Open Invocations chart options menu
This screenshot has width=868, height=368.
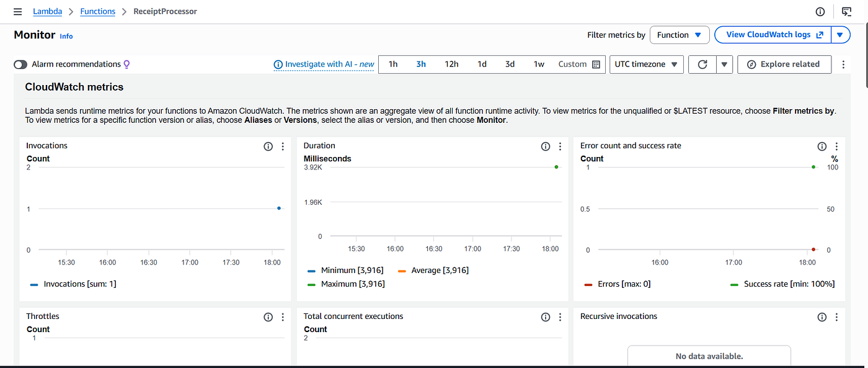point(283,146)
